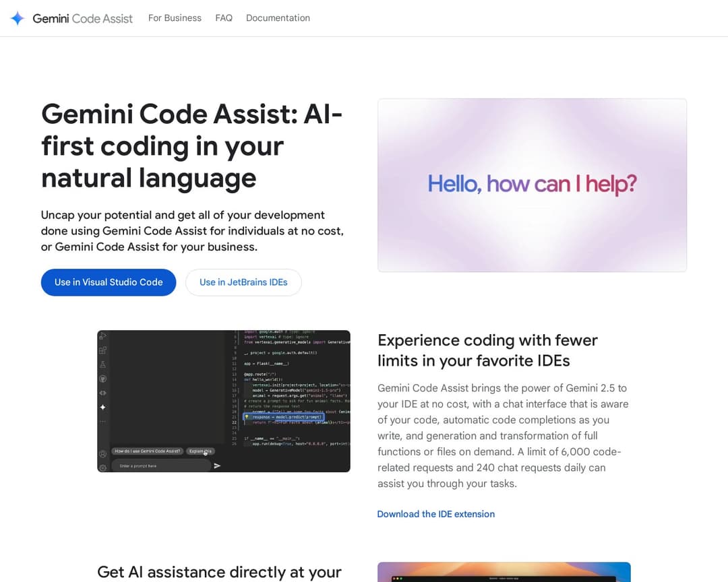Click Use in Visual Studio Code button

click(109, 282)
